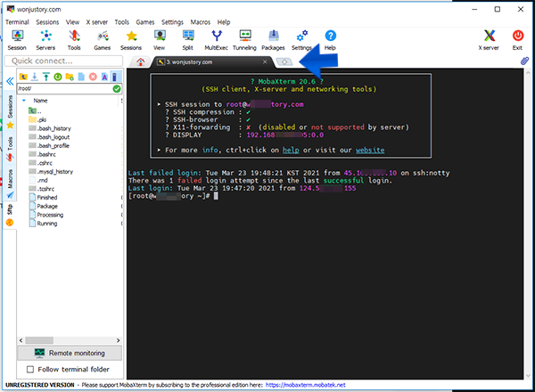This screenshot has height=392, width=535.
Task: Go to parent folder in SFTP toolbar
Action: (x=23, y=77)
